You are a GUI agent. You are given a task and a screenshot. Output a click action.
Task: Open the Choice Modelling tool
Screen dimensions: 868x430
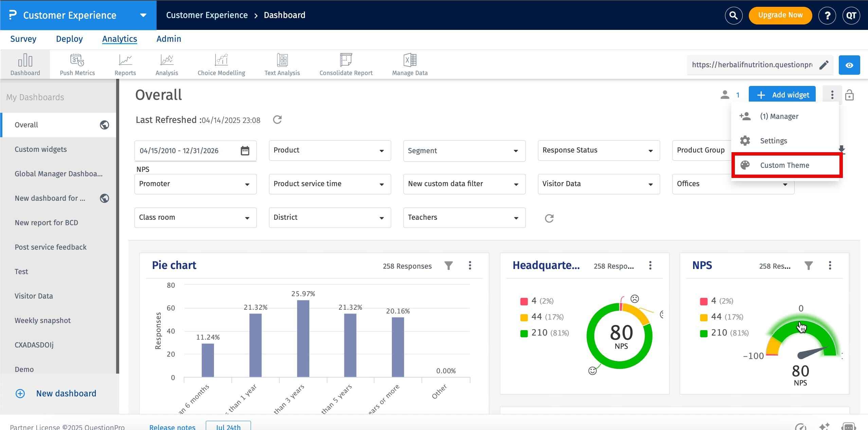click(221, 65)
